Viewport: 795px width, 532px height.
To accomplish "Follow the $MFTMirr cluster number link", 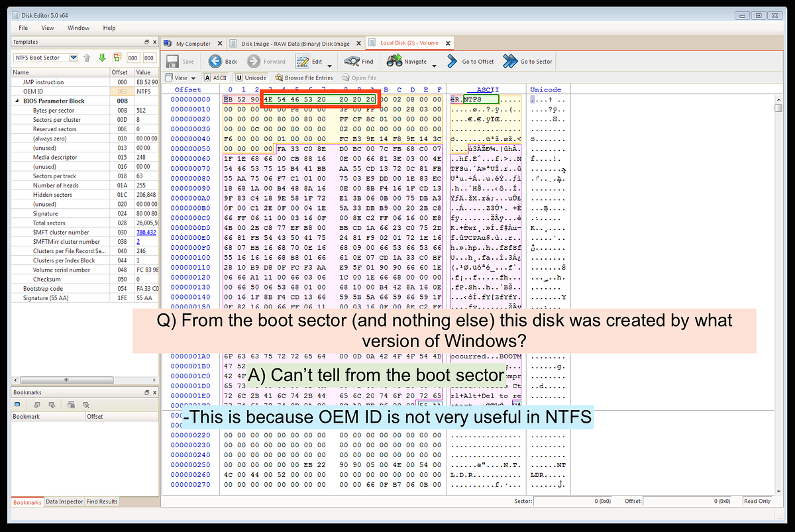I will pos(138,242).
